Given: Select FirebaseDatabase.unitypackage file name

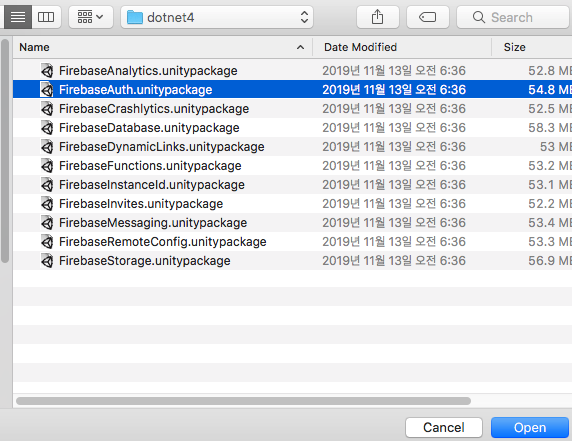Looking at the screenshot, I should point(149,128).
